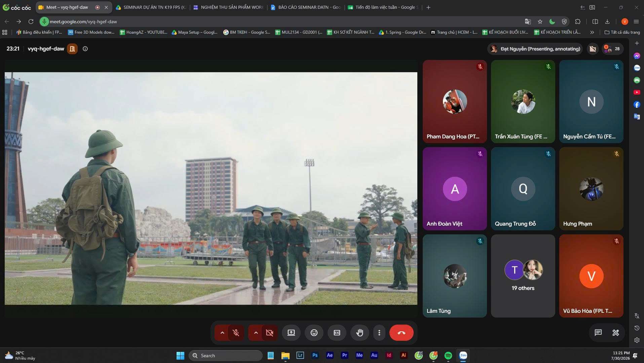Show meeting details info icon

coord(85,49)
